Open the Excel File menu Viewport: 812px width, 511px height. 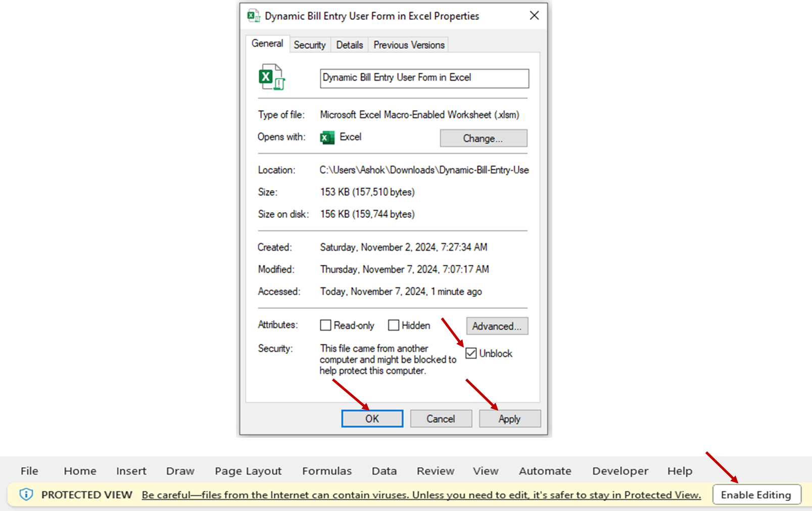tap(29, 471)
